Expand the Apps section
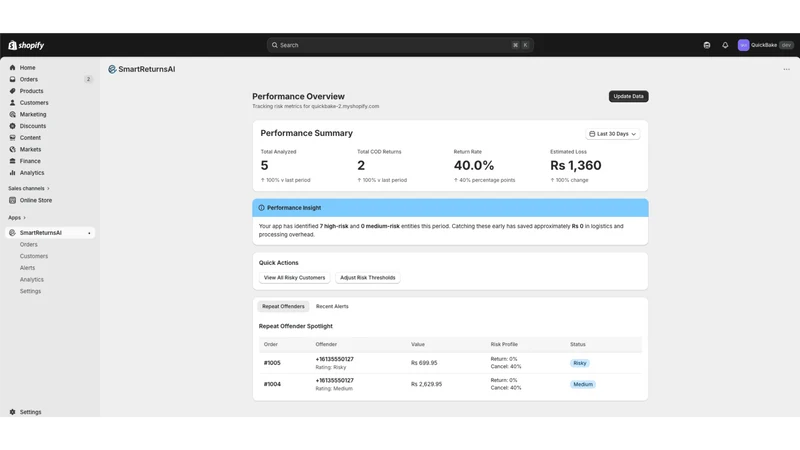 click(x=17, y=218)
